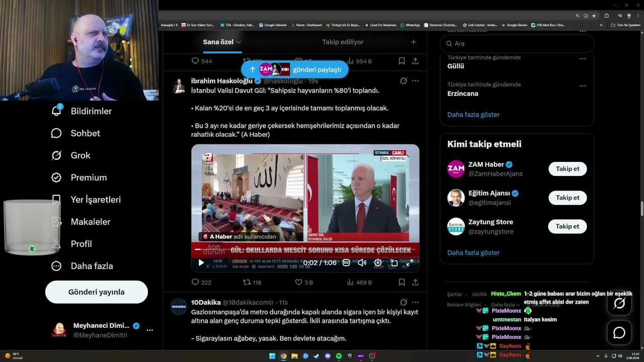Expand hidden bookmarks overflow chevron
Screen dimensions: 644x362
tap(601, 25)
